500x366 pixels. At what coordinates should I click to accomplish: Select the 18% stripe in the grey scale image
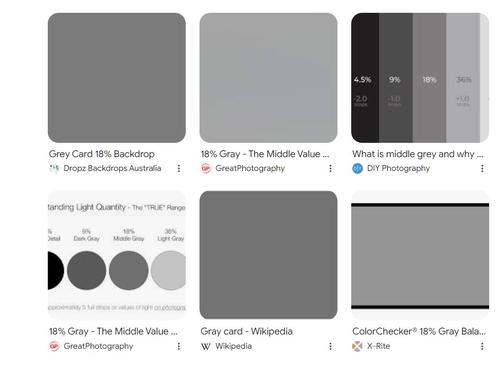click(x=429, y=78)
